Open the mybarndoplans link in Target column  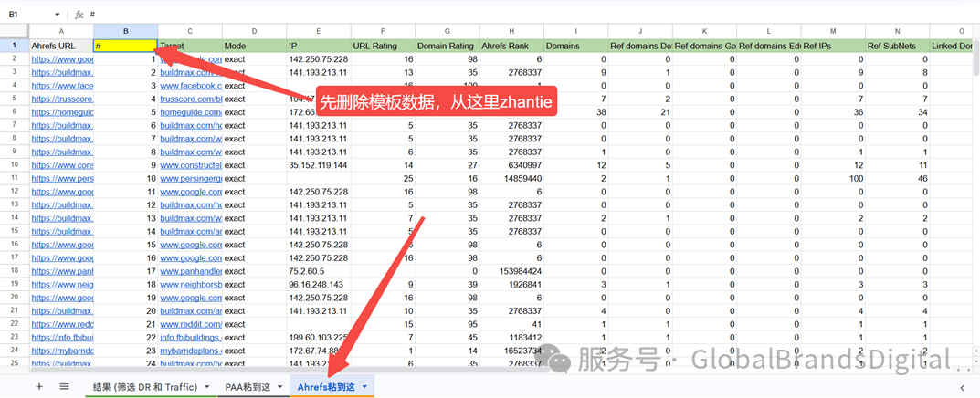click(x=191, y=351)
